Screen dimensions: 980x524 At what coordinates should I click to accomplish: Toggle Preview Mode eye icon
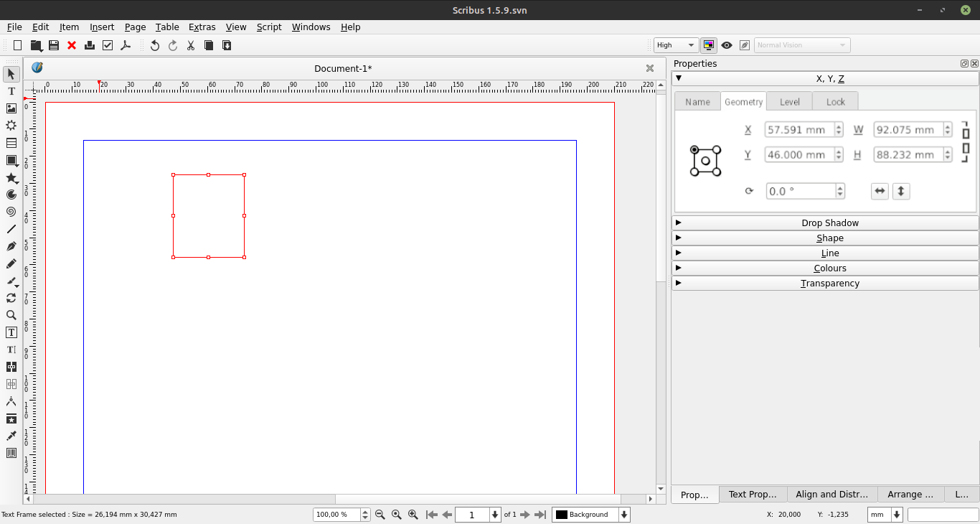(x=727, y=45)
